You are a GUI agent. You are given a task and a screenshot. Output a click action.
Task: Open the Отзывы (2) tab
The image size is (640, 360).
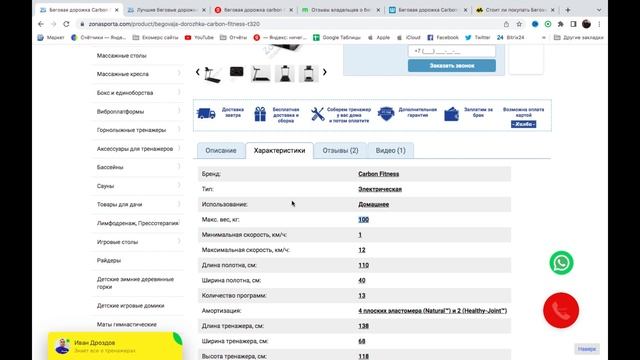(340, 151)
